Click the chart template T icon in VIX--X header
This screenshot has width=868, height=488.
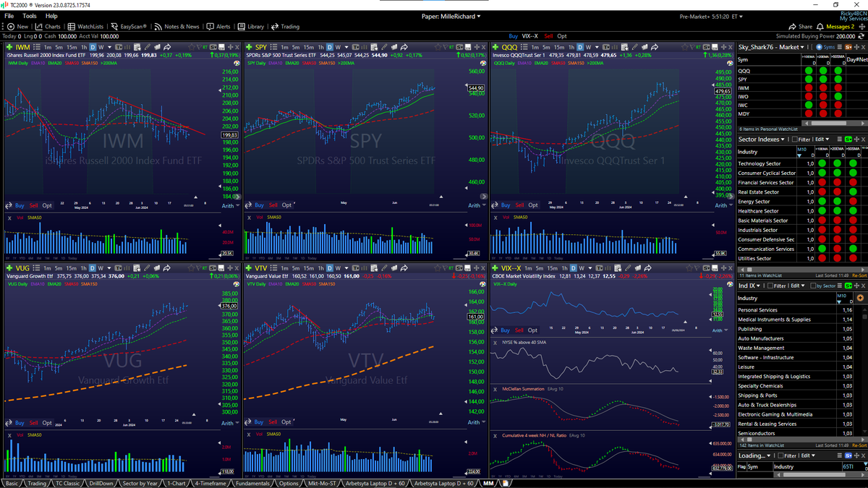[x=599, y=268]
